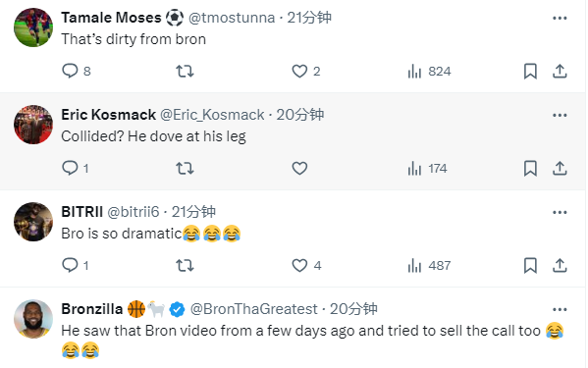This screenshot has width=588, height=368.
Task: Share Tamale Moses's tweet
Action: point(560,71)
